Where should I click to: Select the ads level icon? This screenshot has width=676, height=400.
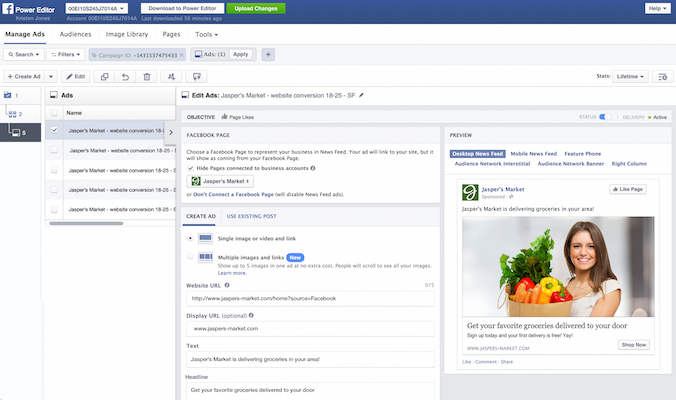point(16,132)
